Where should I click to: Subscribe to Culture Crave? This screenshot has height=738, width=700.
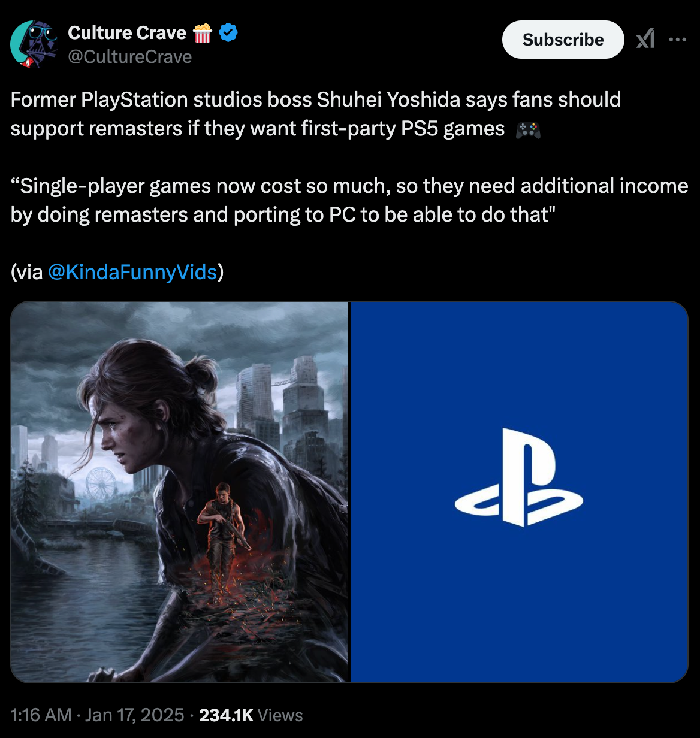(563, 40)
